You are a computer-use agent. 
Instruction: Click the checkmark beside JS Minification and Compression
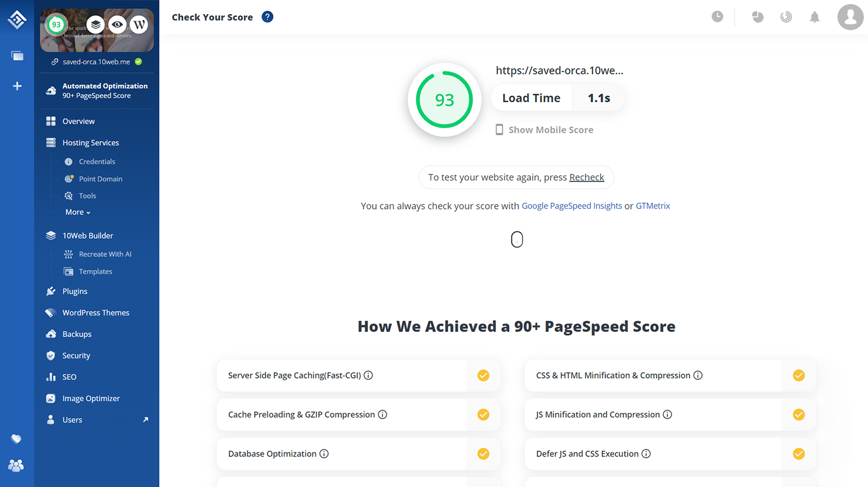798,414
